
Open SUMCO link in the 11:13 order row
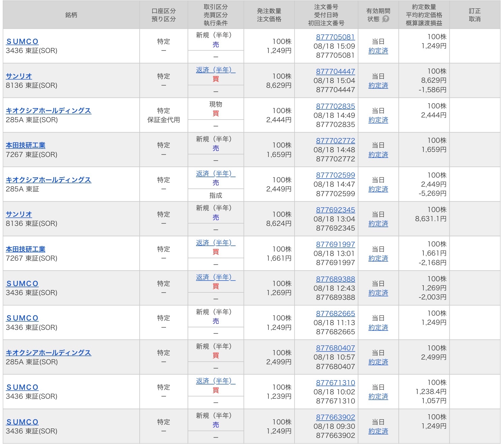tap(22, 318)
